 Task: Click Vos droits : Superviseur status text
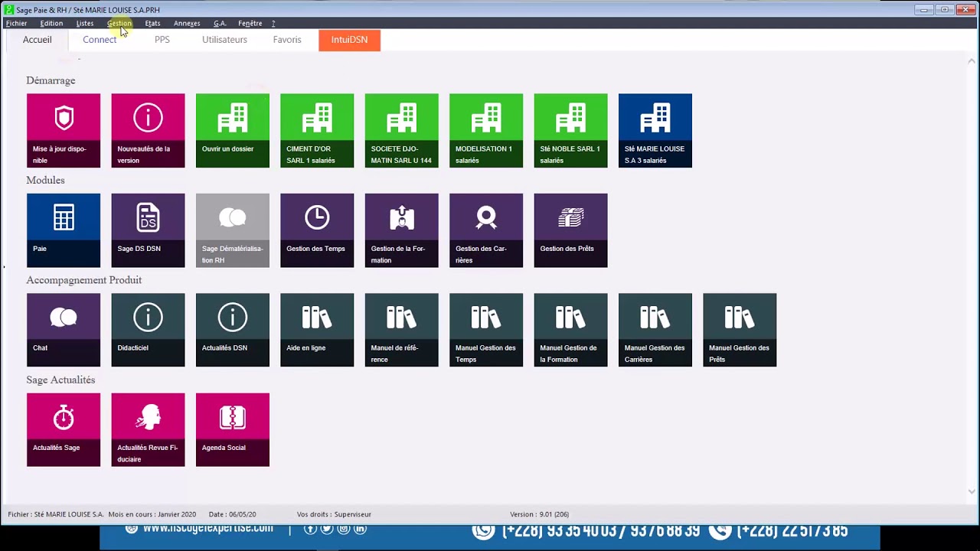(334, 514)
